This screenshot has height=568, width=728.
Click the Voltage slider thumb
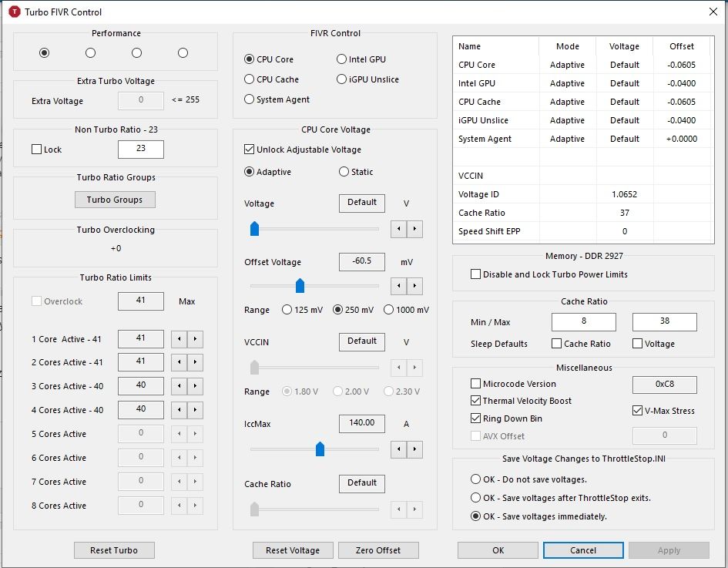[x=254, y=228]
